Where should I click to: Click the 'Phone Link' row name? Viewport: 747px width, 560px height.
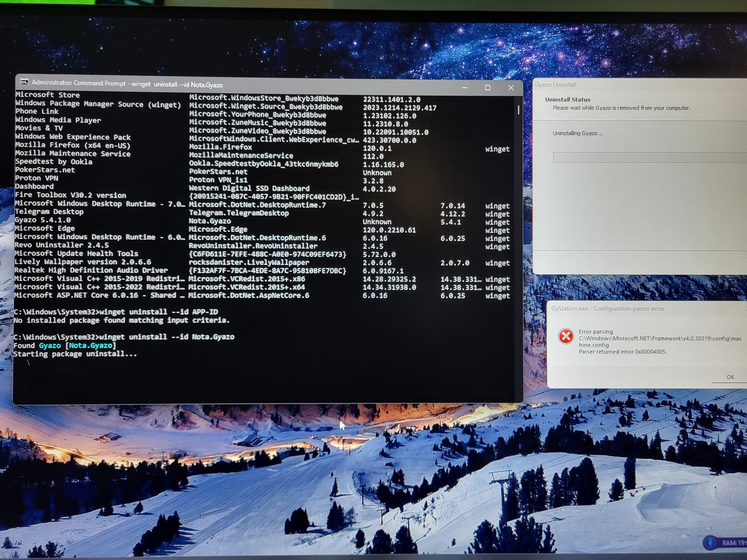click(x=37, y=111)
